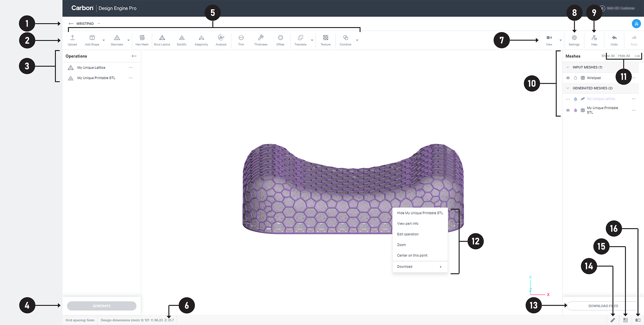Click the Grid spacing: 5mm status entry
The height and width of the screenshot is (325, 644).
click(x=80, y=320)
